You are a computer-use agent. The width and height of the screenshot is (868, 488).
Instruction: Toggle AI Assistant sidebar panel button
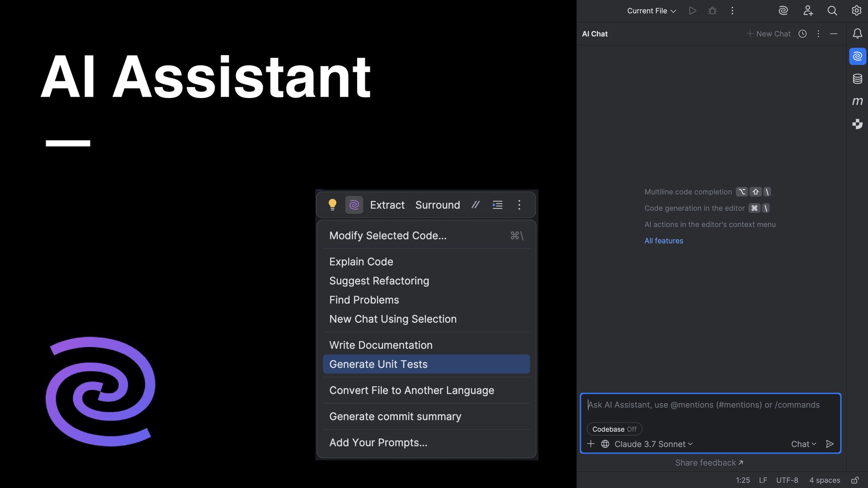coord(857,56)
